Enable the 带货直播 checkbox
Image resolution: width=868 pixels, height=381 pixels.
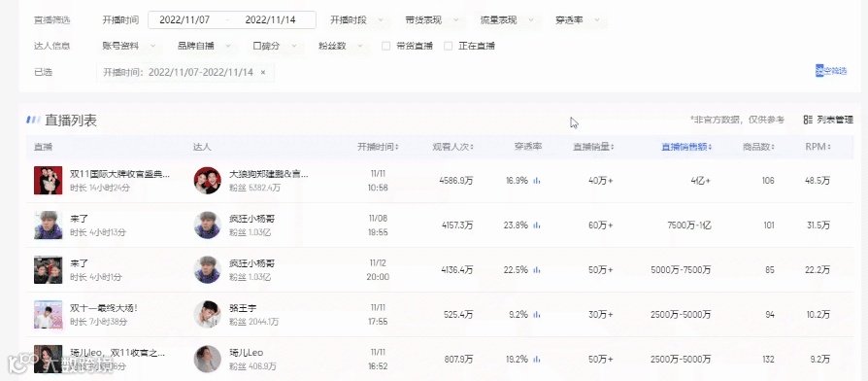point(386,46)
